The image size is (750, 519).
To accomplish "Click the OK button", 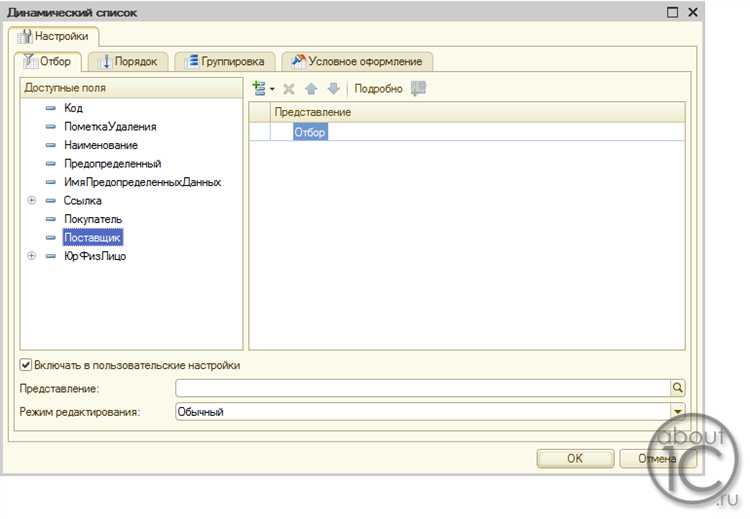I will coord(575,458).
